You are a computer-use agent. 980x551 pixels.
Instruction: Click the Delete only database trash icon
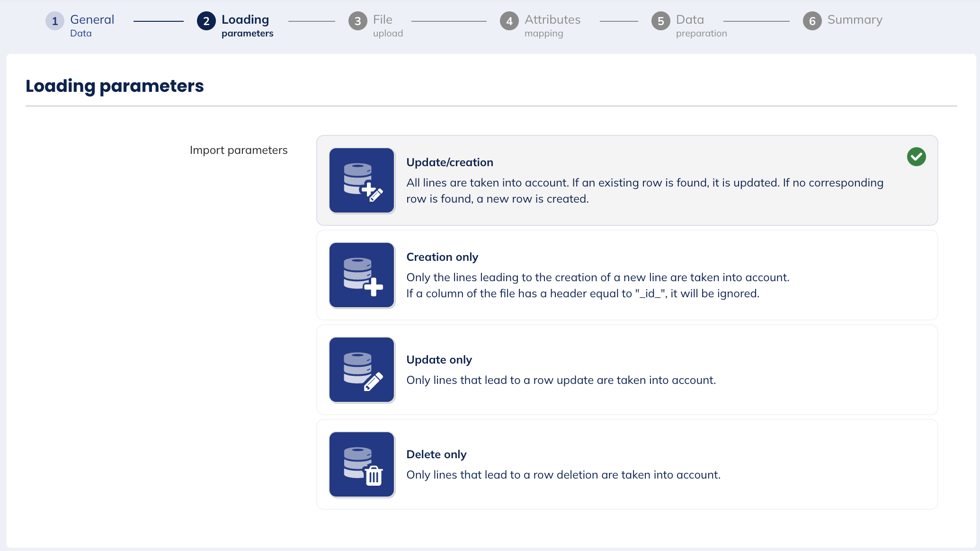tap(362, 464)
